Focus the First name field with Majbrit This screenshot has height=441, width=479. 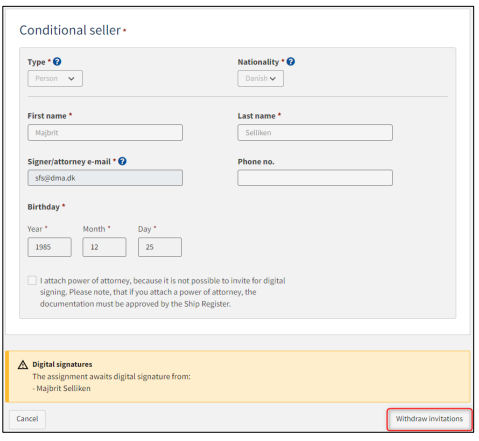105,133
